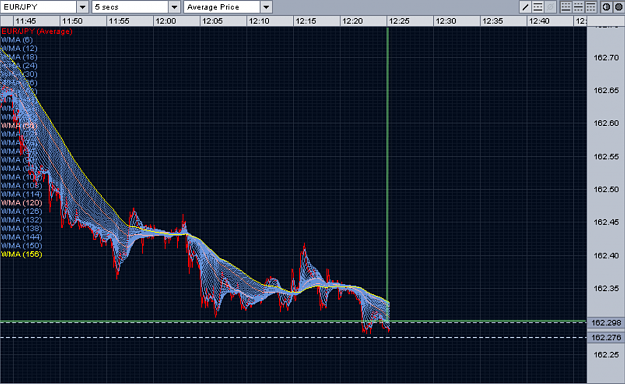The width and height of the screenshot is (625, 384).
Task: Click the solid-dotted-solid horizontal lines icon
Action: pos(538,7)
